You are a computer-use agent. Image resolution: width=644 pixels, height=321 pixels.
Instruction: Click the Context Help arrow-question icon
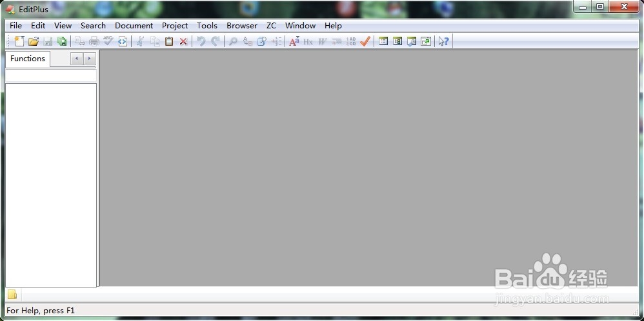coord(443,41)
